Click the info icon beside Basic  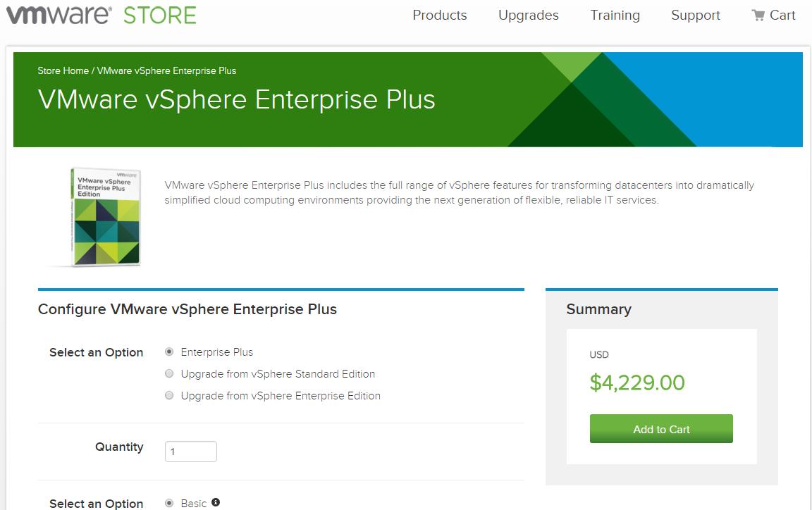(x=216, y=502)
